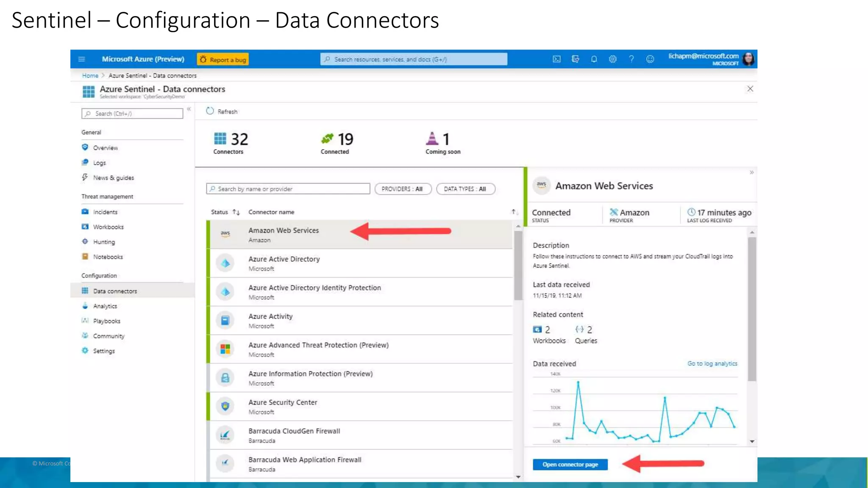Viewport: 868px width, 488px height.
Task: Click connector list vertical scrollbar thumb
Action: coord(518,265)
